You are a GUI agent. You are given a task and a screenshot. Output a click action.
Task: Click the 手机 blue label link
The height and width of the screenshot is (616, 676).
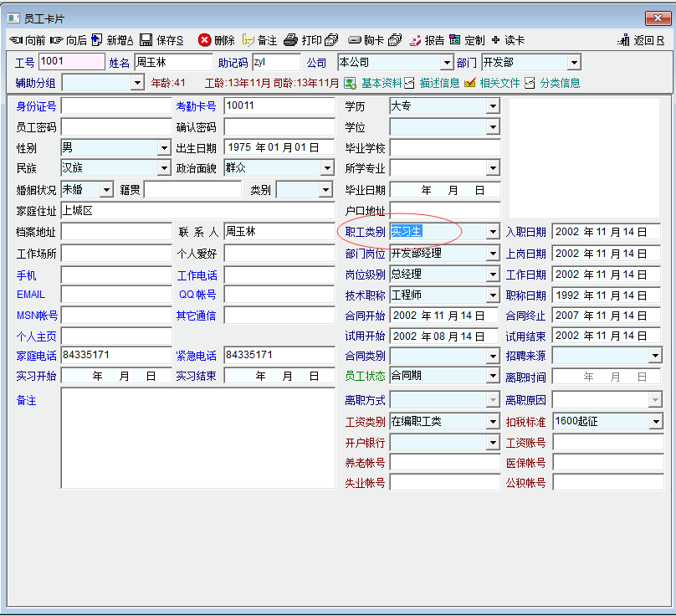27,275
